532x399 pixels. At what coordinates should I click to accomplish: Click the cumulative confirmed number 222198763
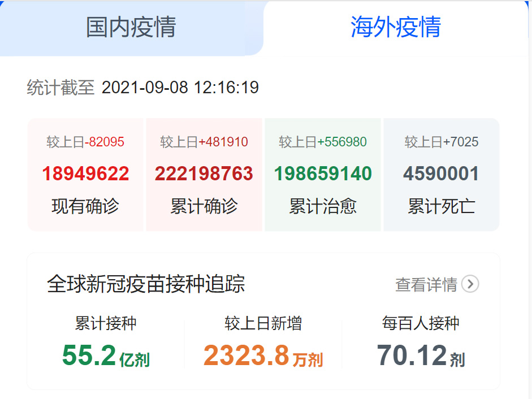[x=204, y=174]
